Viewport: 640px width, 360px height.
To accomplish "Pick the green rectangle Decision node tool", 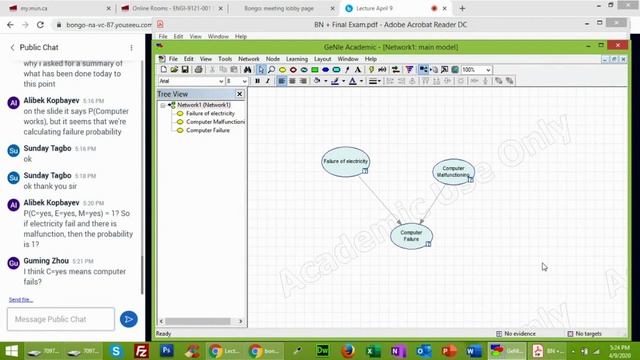I will (315, 70).
